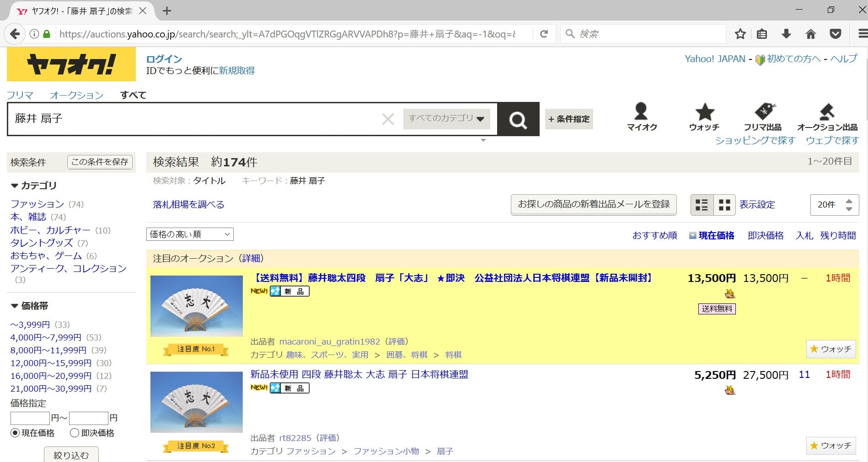Reload the page with the refresh icon
Viewport: 868px width, 462px height.
pos(544,34)
